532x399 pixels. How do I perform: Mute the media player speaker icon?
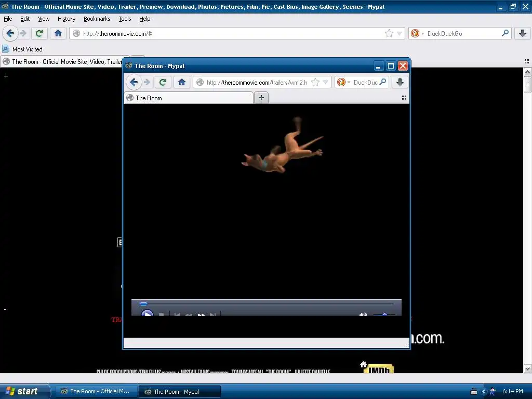pyautogui.click(x=363, y=314)
